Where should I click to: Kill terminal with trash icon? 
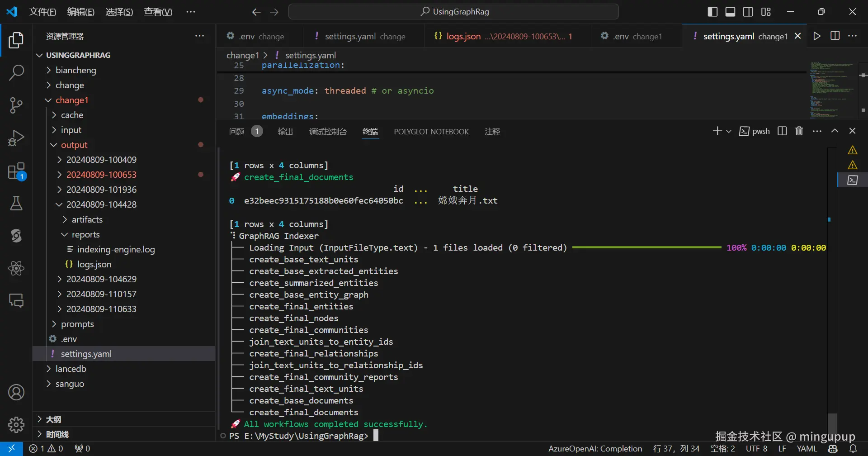[799, 131]
